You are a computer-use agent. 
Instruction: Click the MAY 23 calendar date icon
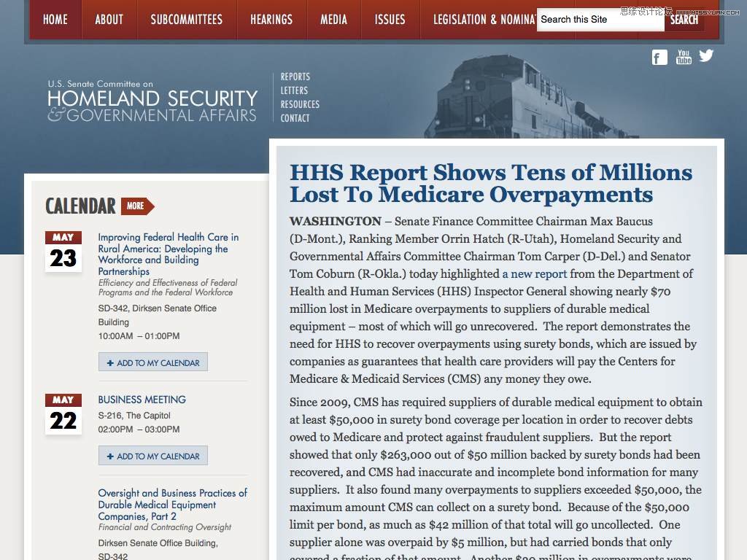[x=63, y=252]
